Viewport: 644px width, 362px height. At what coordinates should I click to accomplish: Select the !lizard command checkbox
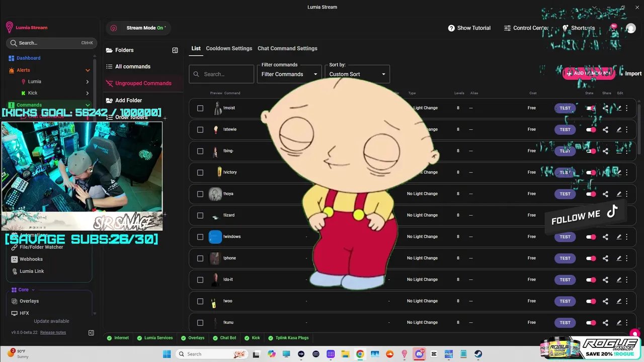tap(200, 216)
